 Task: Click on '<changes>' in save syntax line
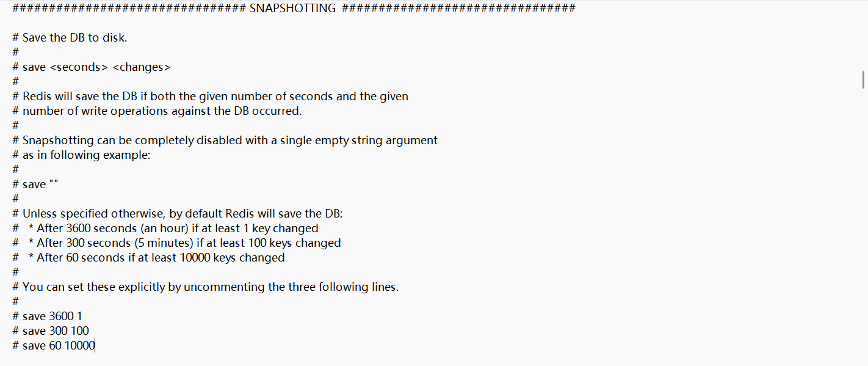point(142,67)
